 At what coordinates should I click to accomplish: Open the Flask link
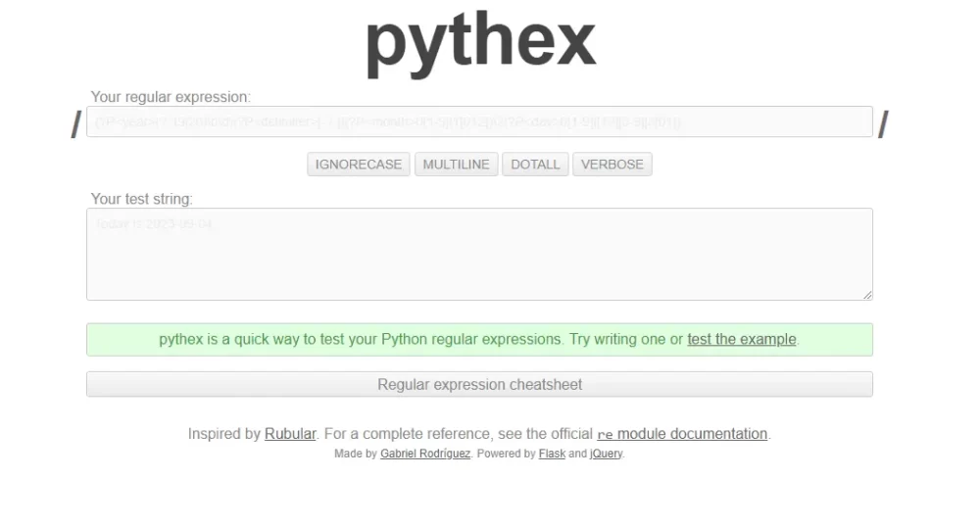click(552, 454)
